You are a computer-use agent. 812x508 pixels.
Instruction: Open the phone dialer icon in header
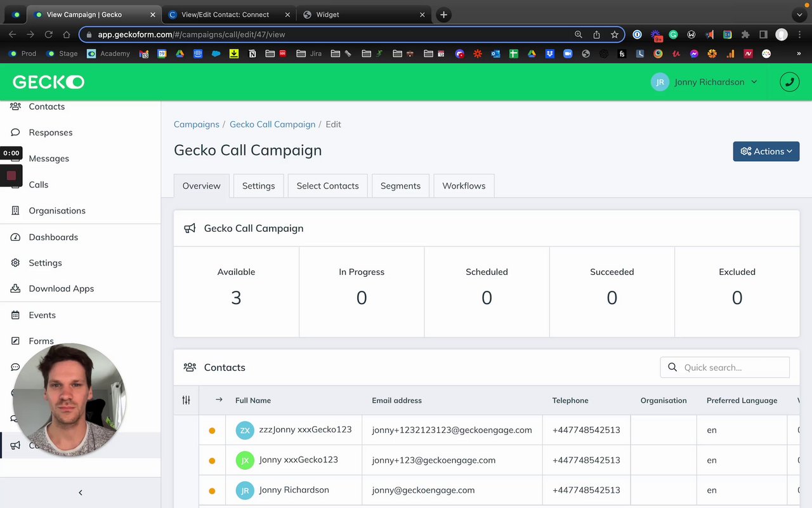click(x=789, y=82)
